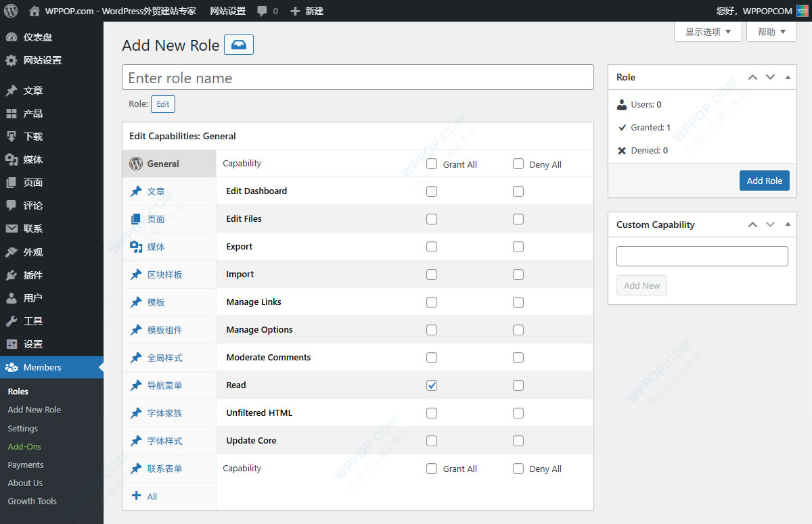The height and width of the screenshot is (524, 812).
Task: Click the inbox icon beside Add New Role
Action: (239, 45)
